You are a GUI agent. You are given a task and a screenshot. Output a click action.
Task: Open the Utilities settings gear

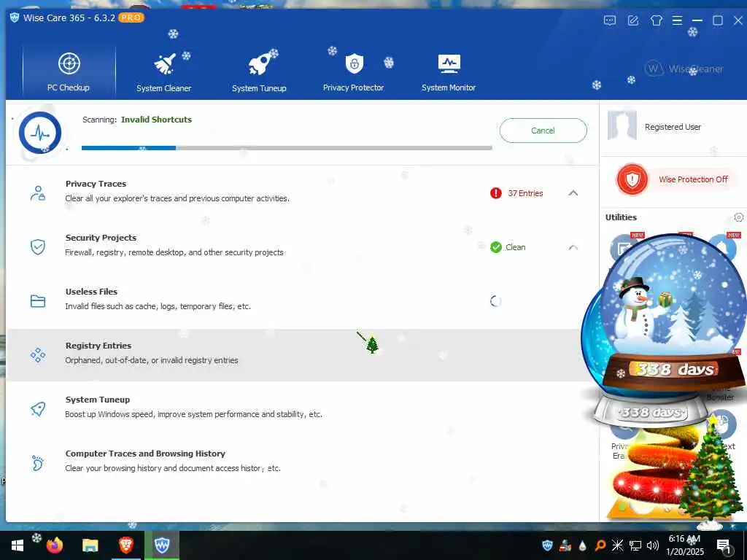tap(738, 217)
